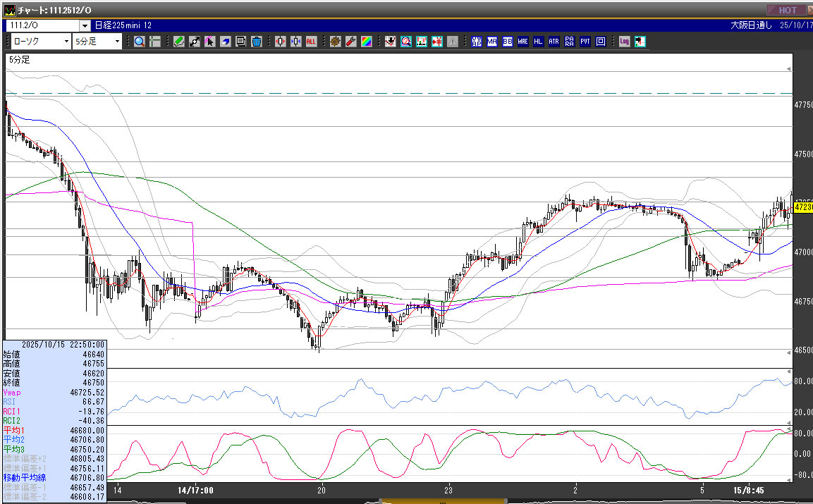
Task: Select the green pencil drawing tool
Action: pyautogui.click(x=179, y=42)
